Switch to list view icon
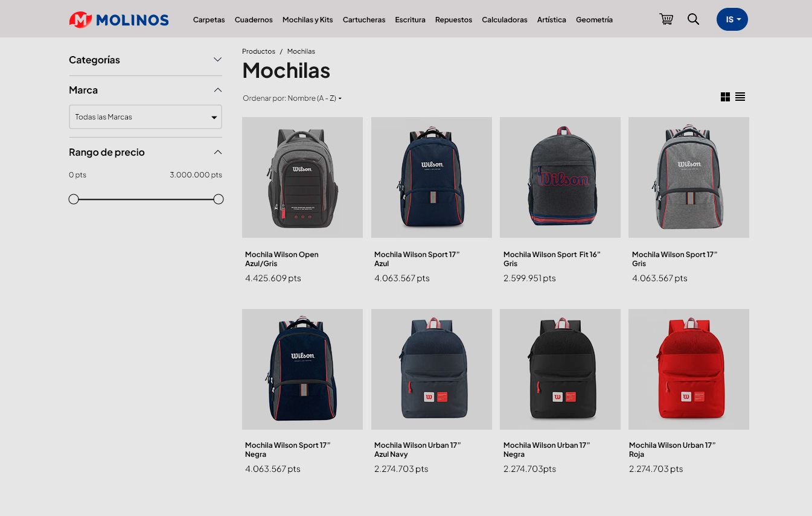The height and width of the screenshot is (516, 812). (x=740, y=97)
